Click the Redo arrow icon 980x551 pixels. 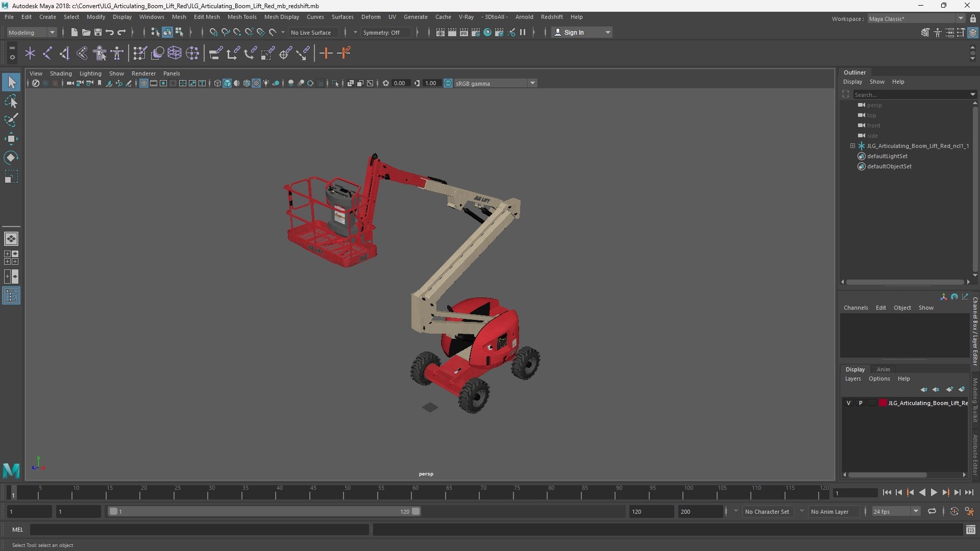(x=121, y=32)
